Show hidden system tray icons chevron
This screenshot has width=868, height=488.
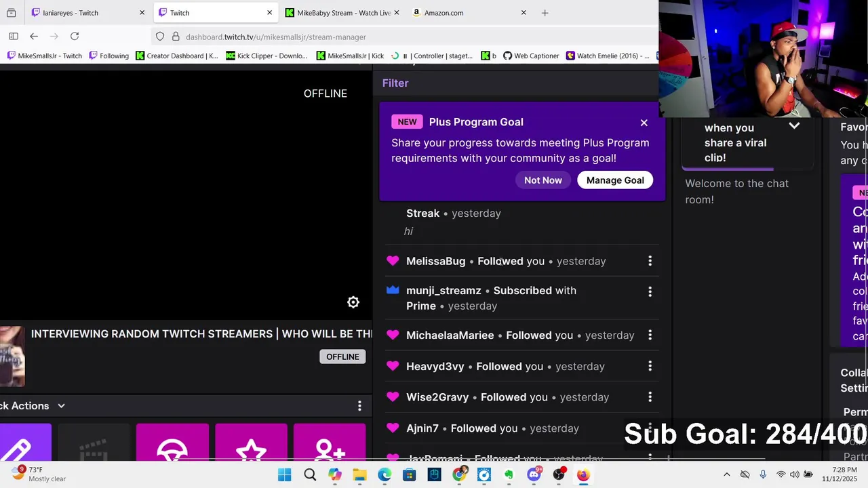point(727,474)
